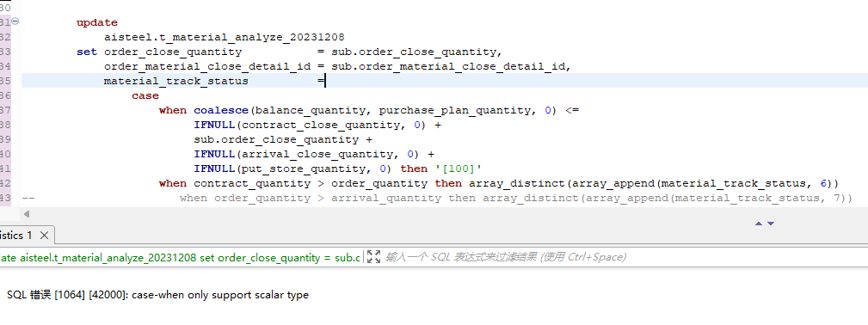
Task: Click the expand filter panel icon
Action: [x=373, y=256]
